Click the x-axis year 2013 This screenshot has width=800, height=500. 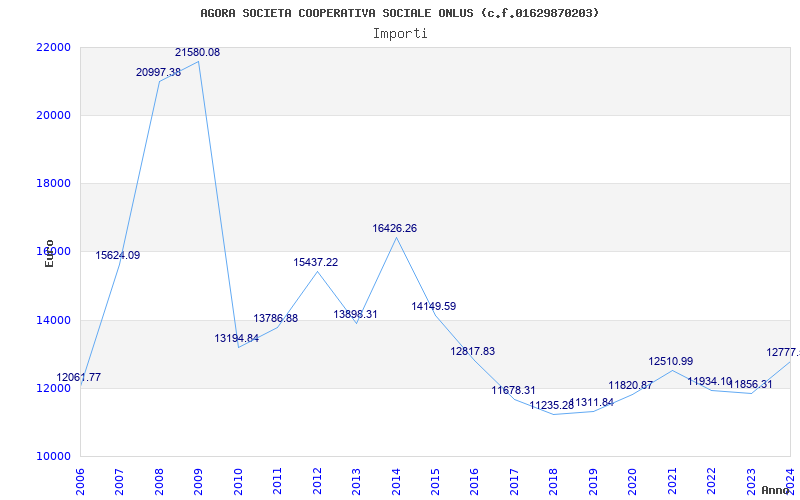[356, 481]
